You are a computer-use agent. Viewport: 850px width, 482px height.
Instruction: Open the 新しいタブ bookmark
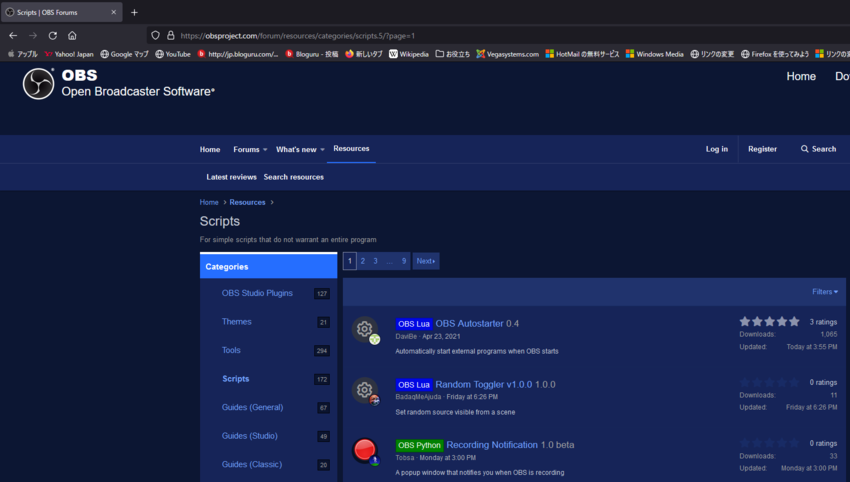(x=364, y=54)
